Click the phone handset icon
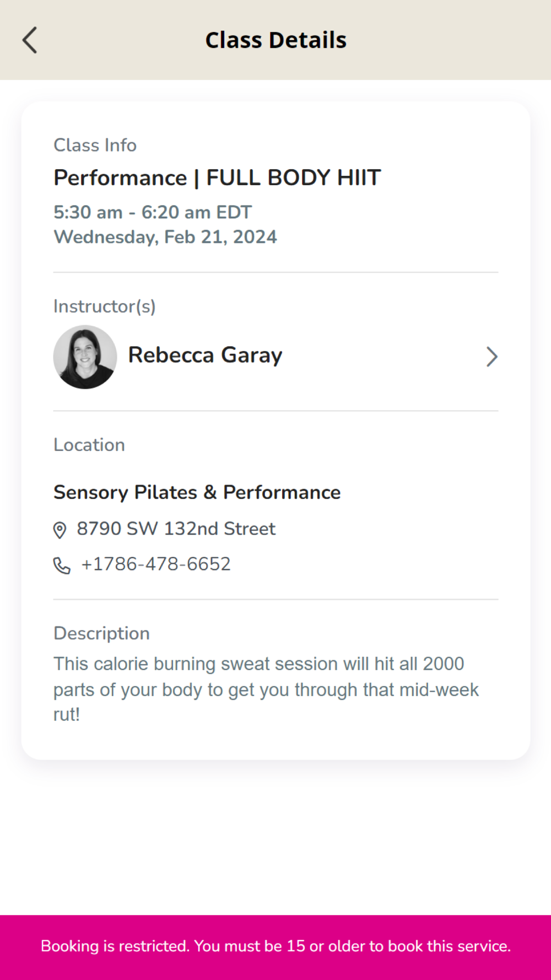The height and width of the screenshot is (980, 551). [x=61, y=566]
